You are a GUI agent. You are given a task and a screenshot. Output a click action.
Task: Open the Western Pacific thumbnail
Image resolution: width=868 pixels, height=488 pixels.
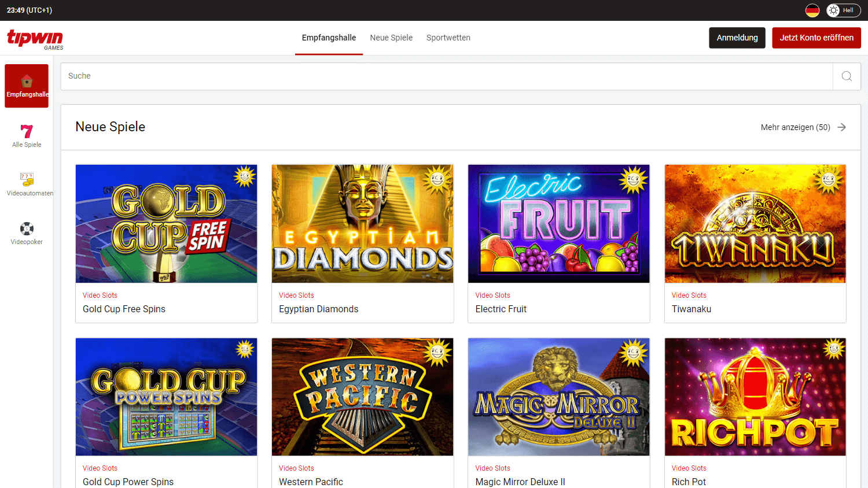click(x=362, y=397)
